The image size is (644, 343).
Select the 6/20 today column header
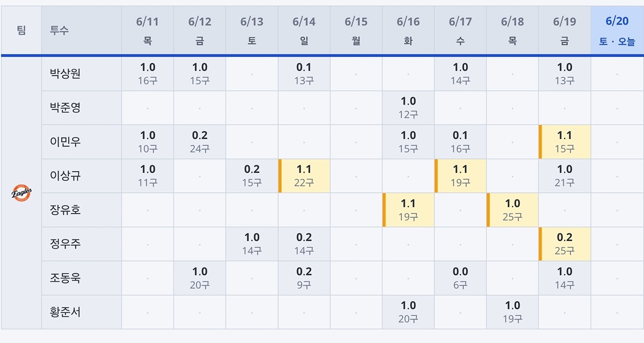pyautogui.click(x=617, y=31)
